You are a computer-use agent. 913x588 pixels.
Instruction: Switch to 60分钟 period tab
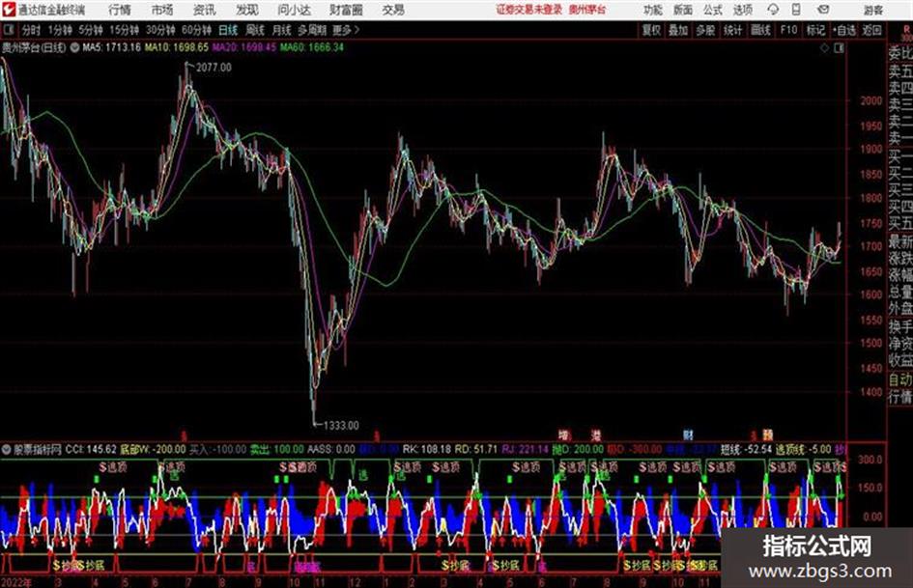pyautogui.click(x=196, y=30)
